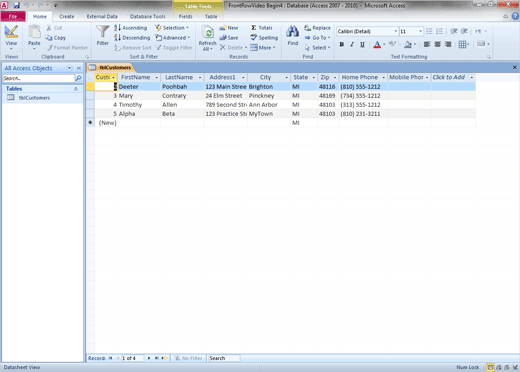Align text right
520x372 pixels.
click(448, 44)
